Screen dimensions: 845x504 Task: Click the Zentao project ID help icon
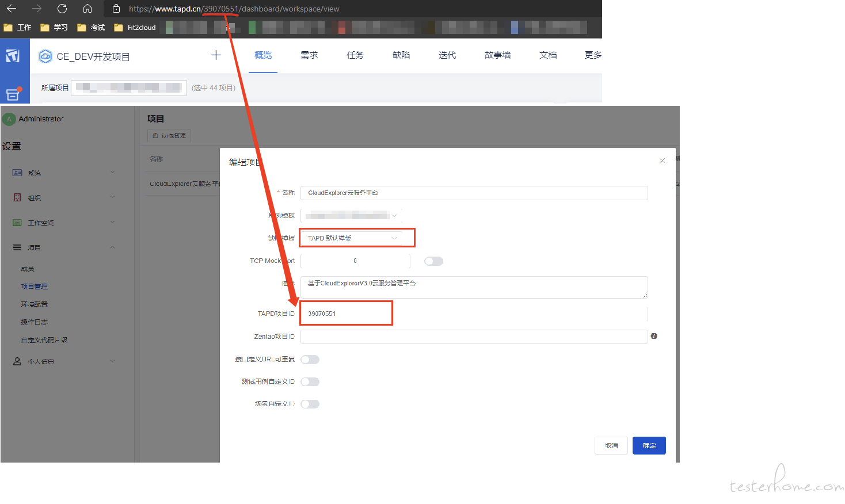[x=654, y=336]
